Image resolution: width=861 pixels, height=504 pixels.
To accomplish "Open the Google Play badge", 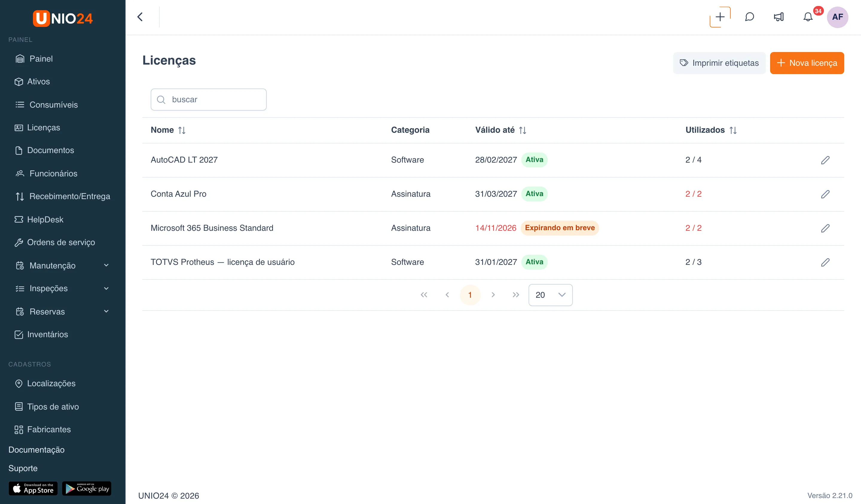I will pyautogui.click(x=87, y=489).
